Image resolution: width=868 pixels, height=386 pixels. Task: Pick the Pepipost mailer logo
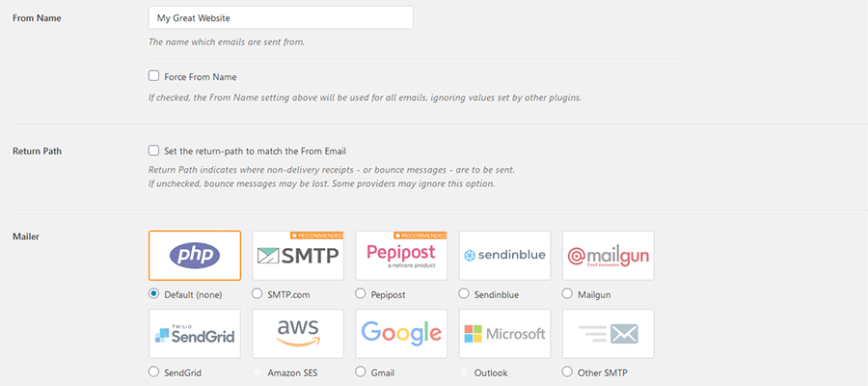[x=401, y=256]
